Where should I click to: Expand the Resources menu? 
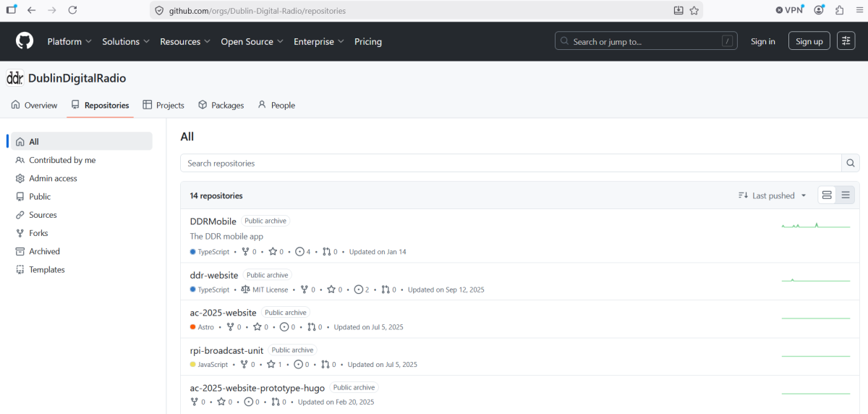click(x=185, y=41)
